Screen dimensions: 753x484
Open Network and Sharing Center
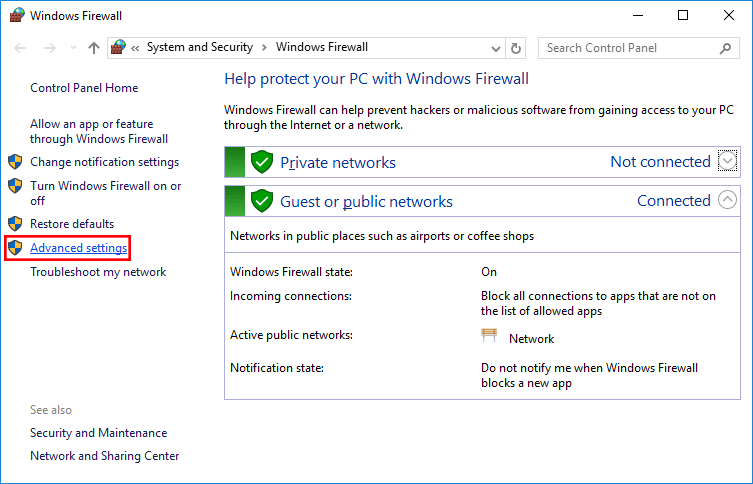105,456
